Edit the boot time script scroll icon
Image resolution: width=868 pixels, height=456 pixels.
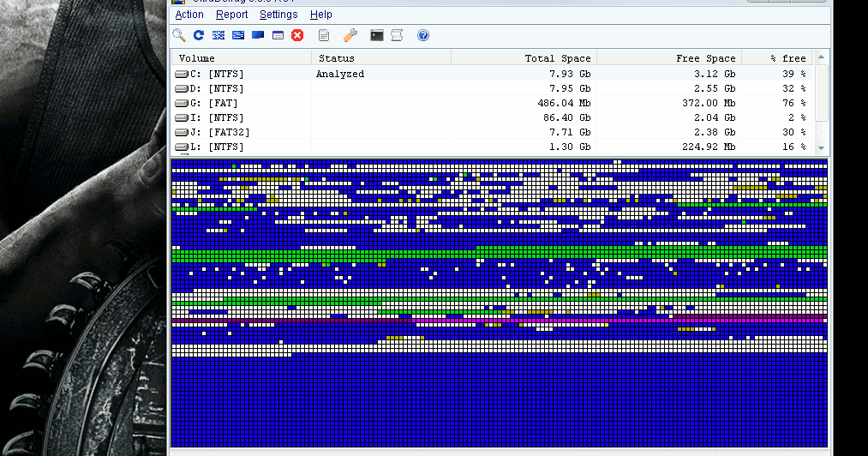click(x=397, y=35)
